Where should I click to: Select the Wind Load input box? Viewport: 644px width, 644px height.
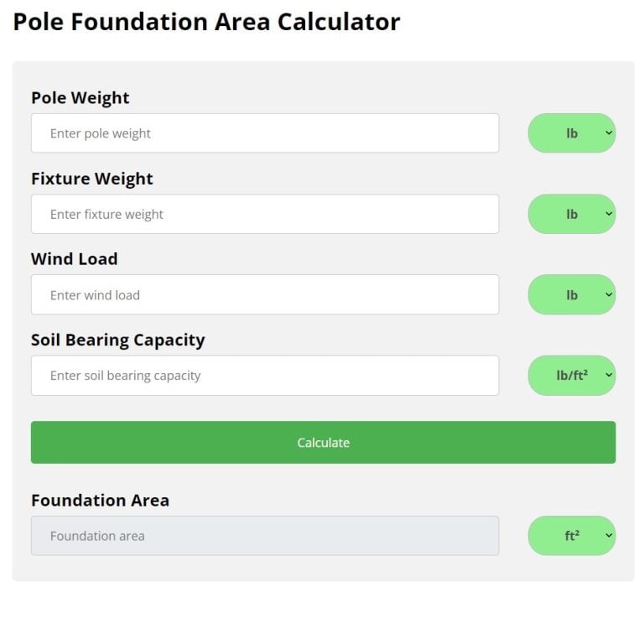pyautogui.click(x=264, y=295)
